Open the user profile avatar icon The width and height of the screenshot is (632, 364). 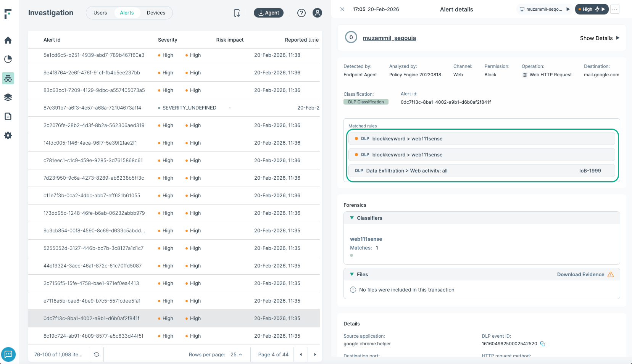tap(317, 13)
